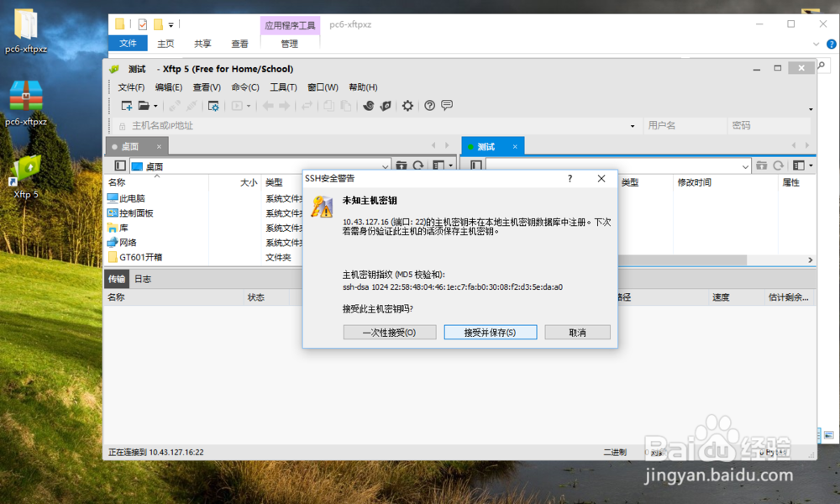The width and height of the screenshot is (840, 504).
Task: Expand the Open session dropdown arrow
Action: pos(156,106)
